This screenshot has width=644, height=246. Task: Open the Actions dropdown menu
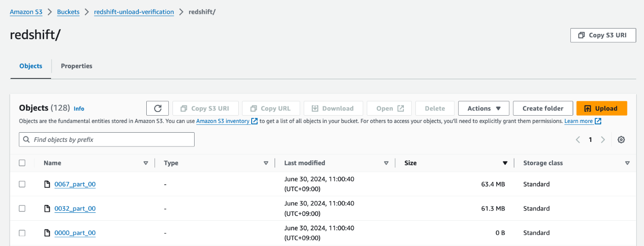(x=483, y=108)
